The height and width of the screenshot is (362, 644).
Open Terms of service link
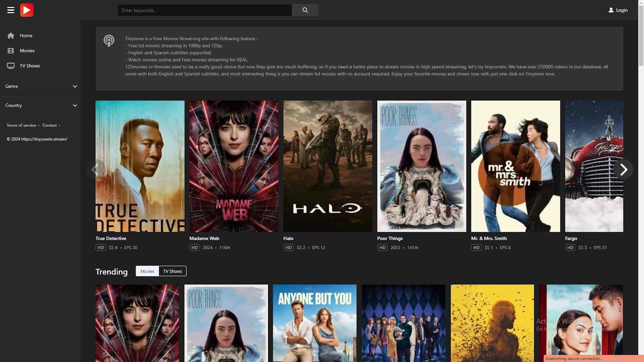tap(21, 125)
